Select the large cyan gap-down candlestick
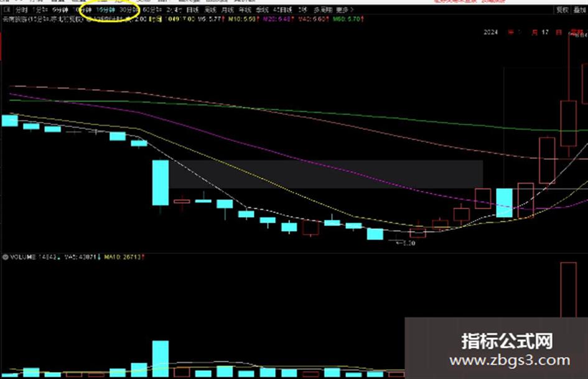 click(x=161, y=183)
